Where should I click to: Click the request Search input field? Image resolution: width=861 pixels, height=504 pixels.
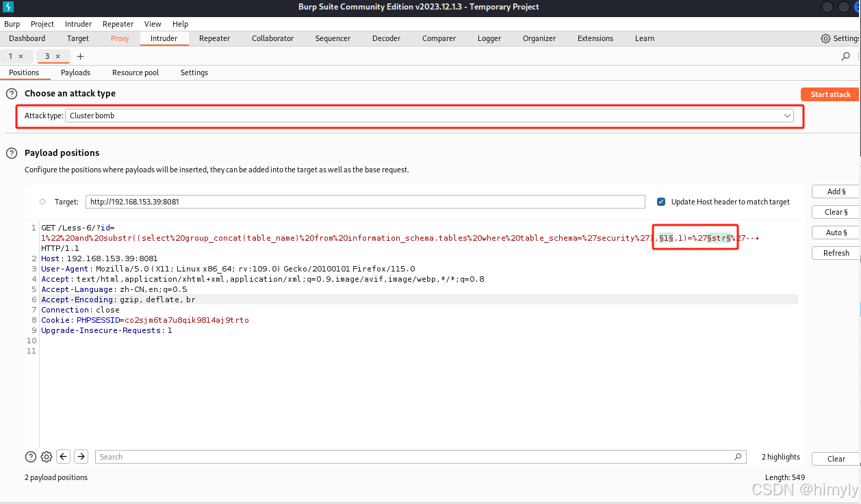click(420, 457)
